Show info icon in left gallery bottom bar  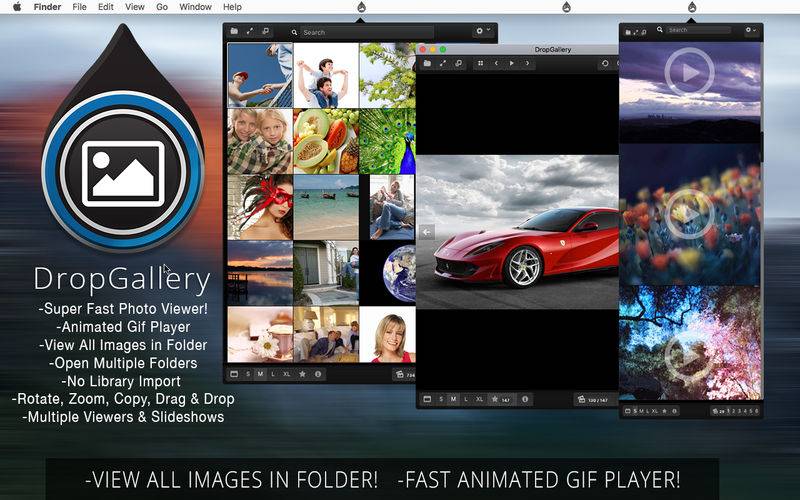[x=318, y=374]
